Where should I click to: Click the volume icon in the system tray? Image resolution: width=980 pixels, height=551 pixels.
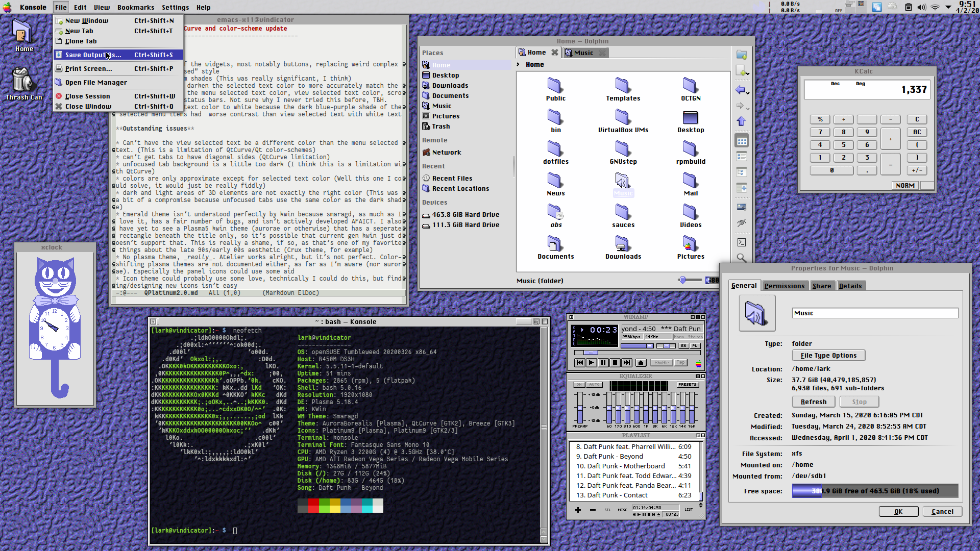coord(921,7)
